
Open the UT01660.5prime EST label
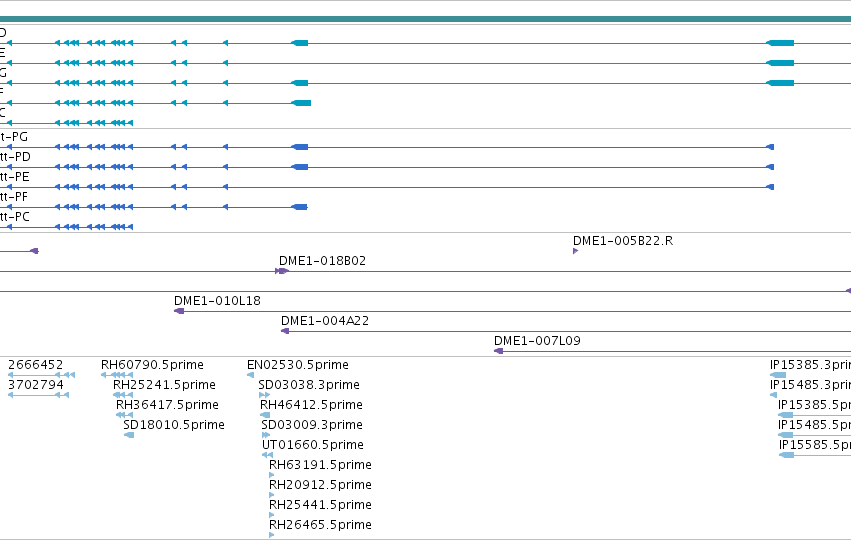(313, 445)
